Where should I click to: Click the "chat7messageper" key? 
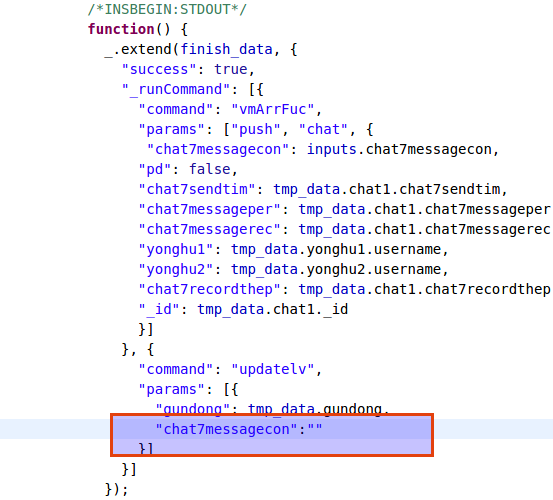click(x=209, y=209)
